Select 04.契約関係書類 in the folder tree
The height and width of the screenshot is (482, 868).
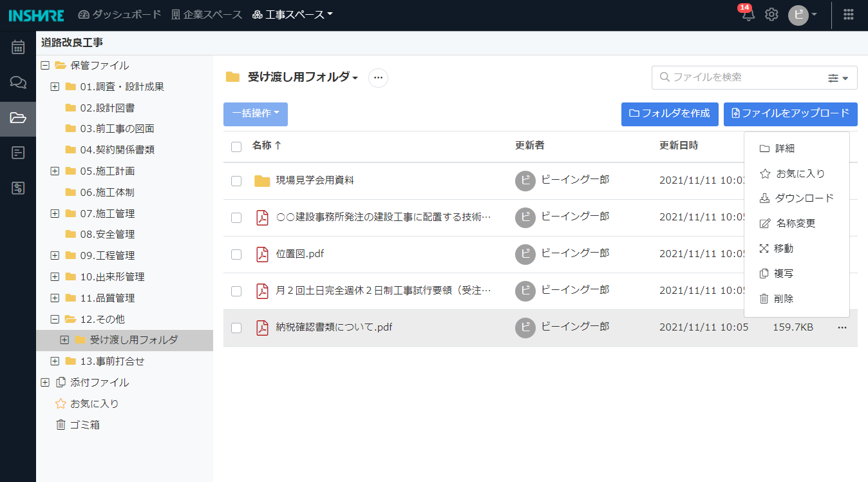(x=117, y=149)
